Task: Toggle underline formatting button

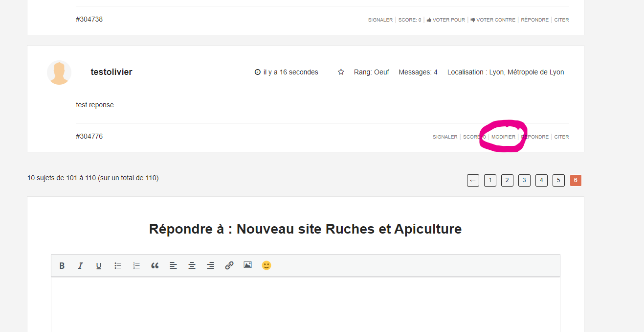Action: click(x=99, y=265)
